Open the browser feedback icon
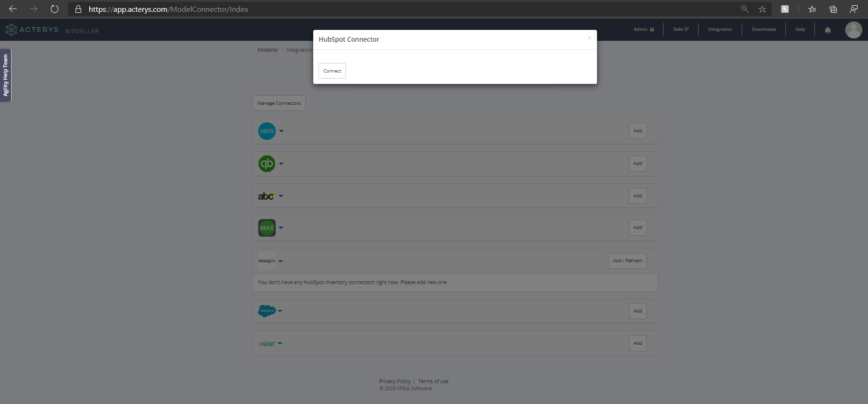Image resolution: width=868 pixels, height=404 pixels. pos(854,9)
